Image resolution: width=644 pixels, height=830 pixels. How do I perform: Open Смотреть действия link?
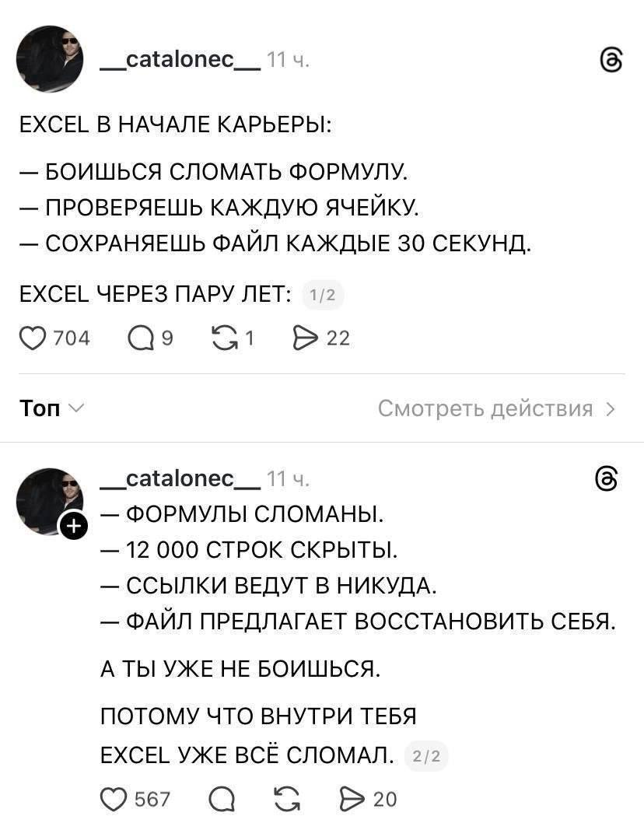(x=485, y=408)
